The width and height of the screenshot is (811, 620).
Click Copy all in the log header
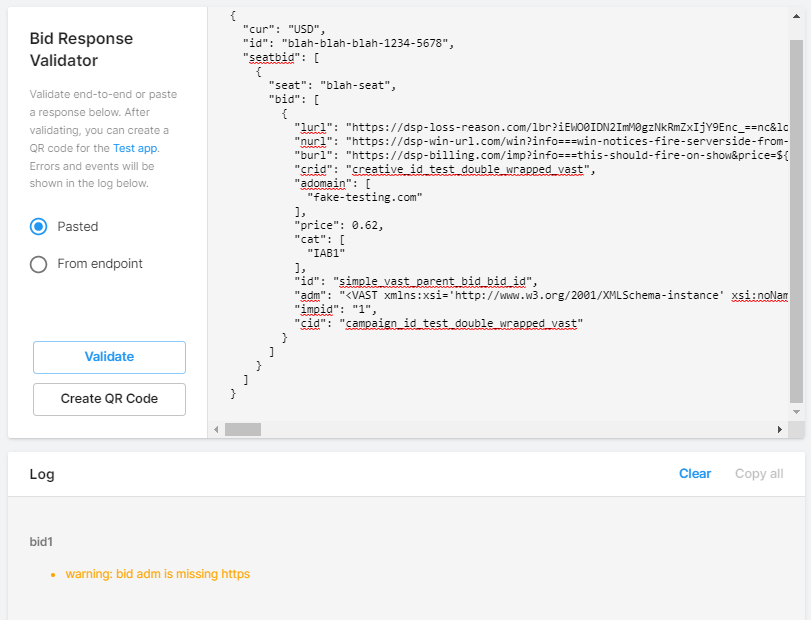coord(759,474)
